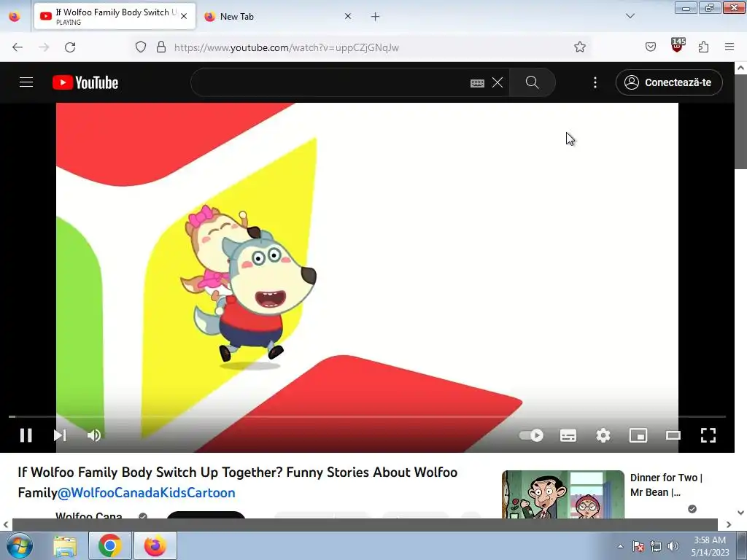Screen dimensions: 747x560
Task: Close the Wolfoo YouTube tab
Action: point(184,16)
